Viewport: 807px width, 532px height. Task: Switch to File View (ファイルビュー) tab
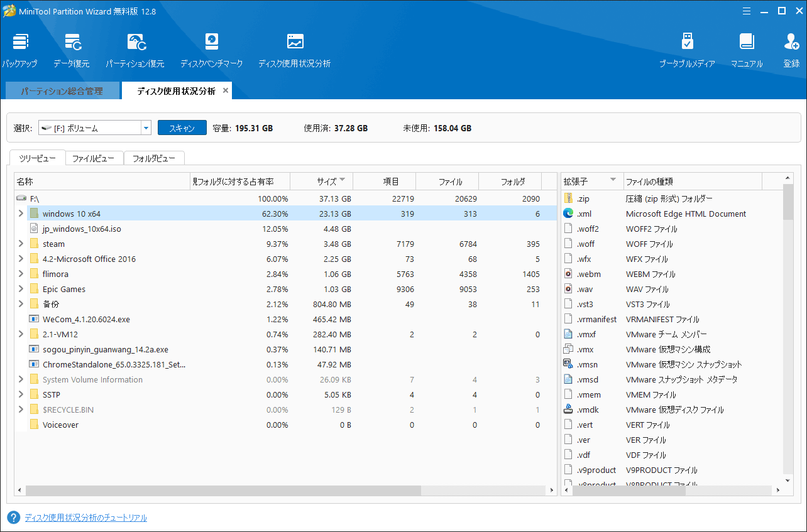pos(94,158)
